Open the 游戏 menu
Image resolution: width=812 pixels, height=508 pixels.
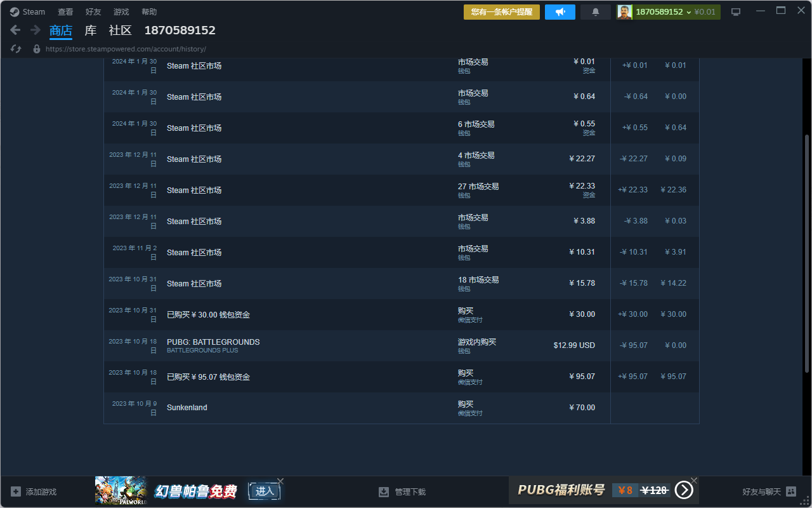(x=121, y=12)
